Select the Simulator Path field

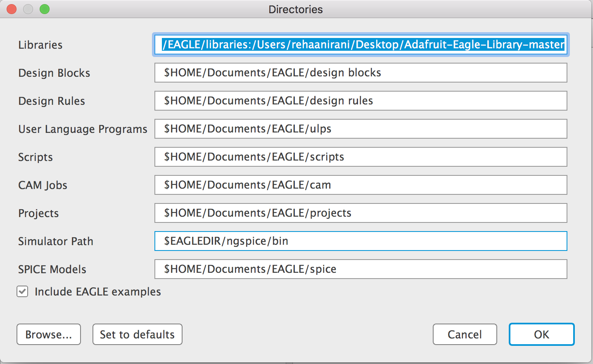tap(361, 241)
